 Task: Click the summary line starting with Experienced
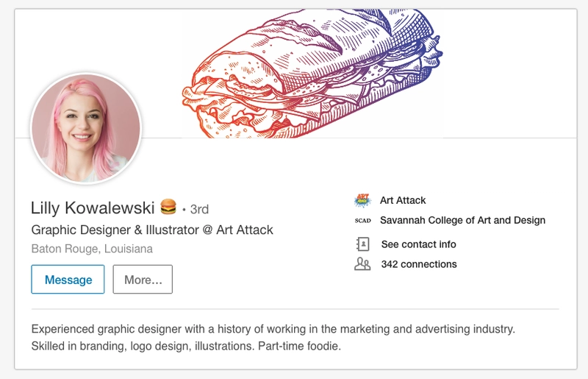click(273, 329)
